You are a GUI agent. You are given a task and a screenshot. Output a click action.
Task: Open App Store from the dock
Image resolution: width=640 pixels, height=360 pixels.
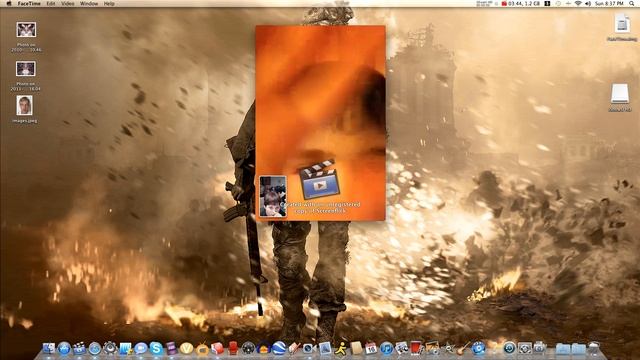(64, 348)
